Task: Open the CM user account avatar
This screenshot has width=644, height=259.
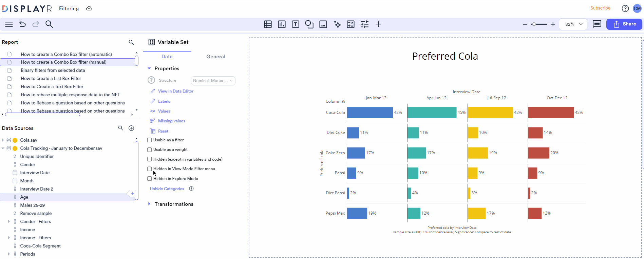Action: 637,8
